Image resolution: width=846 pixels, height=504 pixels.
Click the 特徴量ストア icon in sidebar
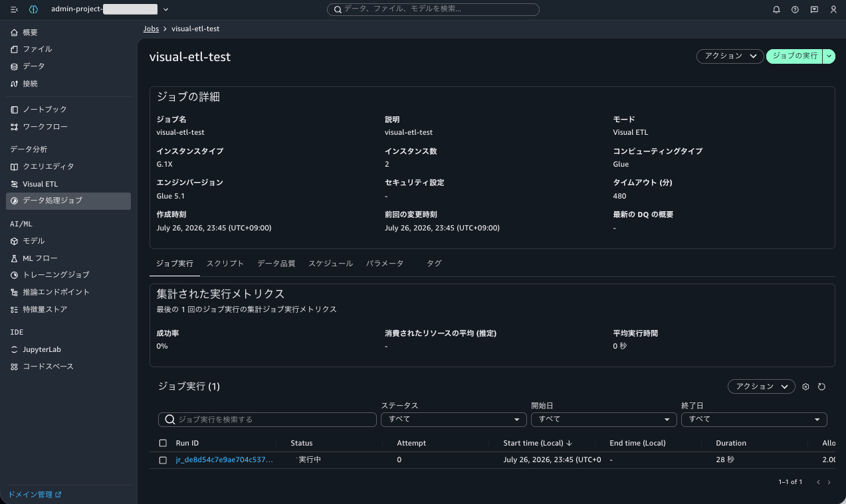tap(15, 309)
